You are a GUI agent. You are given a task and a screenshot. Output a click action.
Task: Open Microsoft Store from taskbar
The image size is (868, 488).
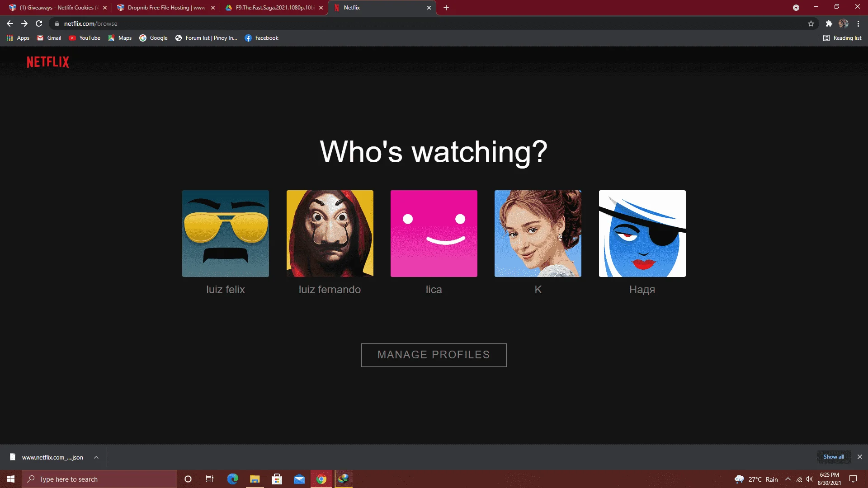tap(277, 479)
